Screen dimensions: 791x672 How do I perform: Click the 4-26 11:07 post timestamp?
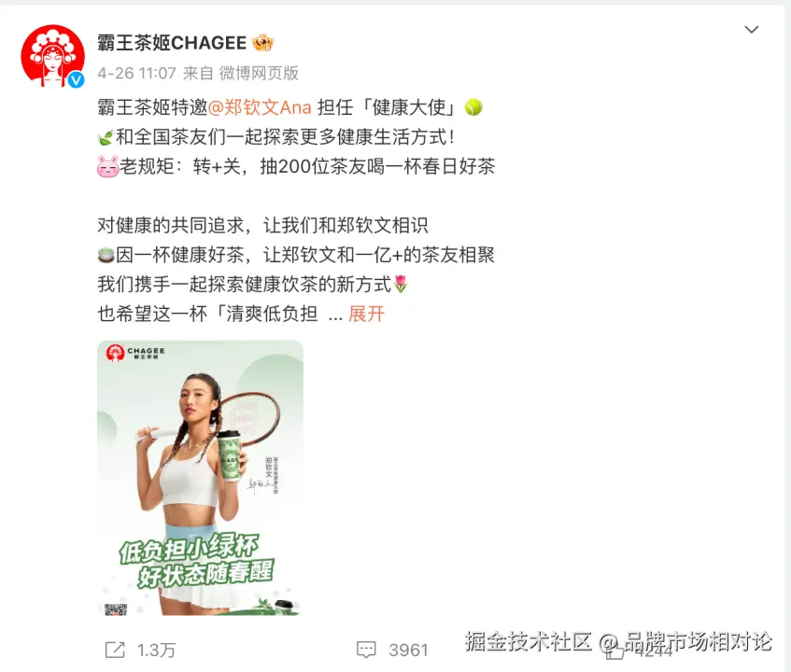[x=136, y=73]
